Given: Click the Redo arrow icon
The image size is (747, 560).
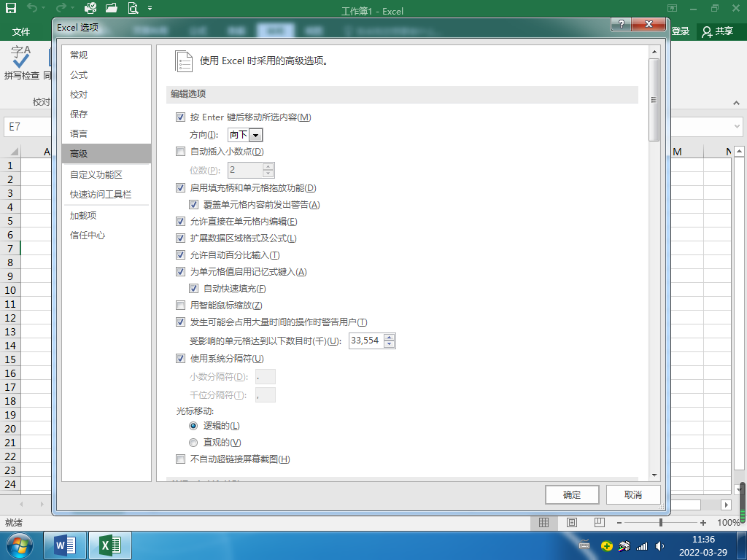Looking at the screenshot, I should [61, 7].
